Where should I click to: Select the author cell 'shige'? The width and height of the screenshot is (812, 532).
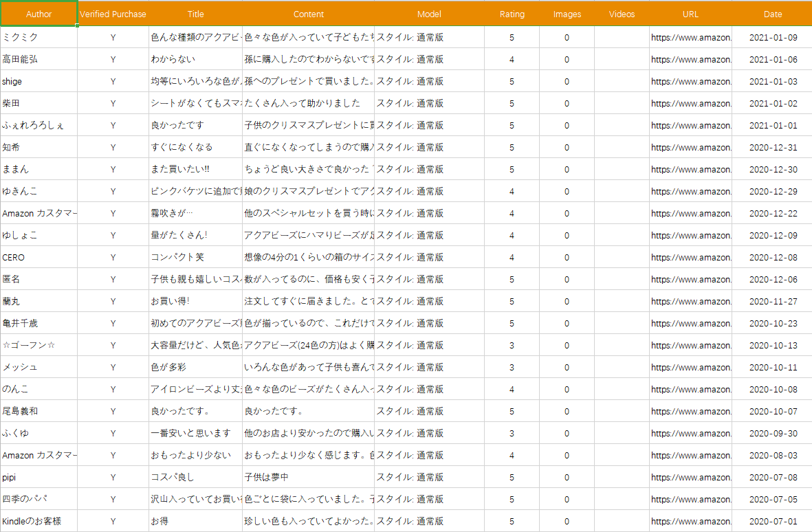39,81
